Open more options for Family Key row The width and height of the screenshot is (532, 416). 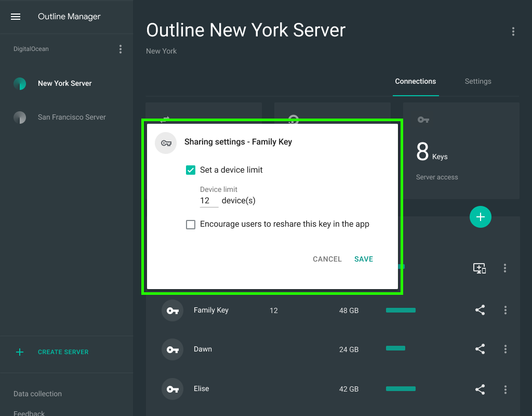[x=505, y=310]
